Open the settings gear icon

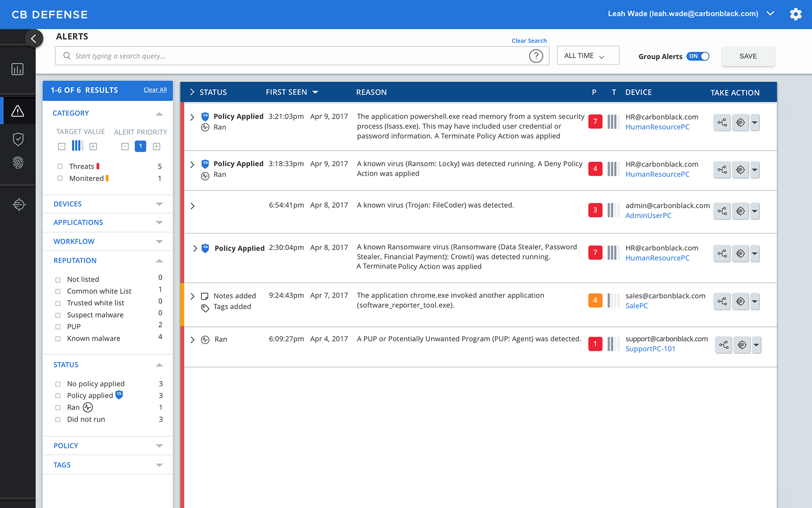795,14
